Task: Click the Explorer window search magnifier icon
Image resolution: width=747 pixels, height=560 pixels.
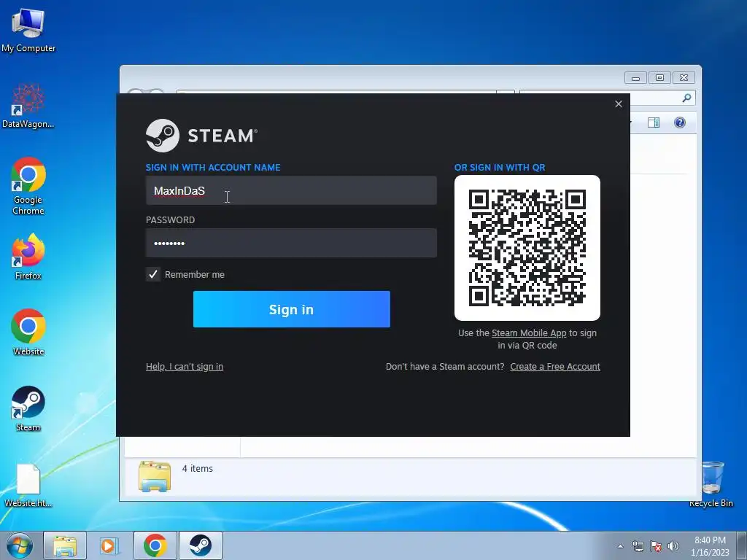Action: (x=686, y=98)
